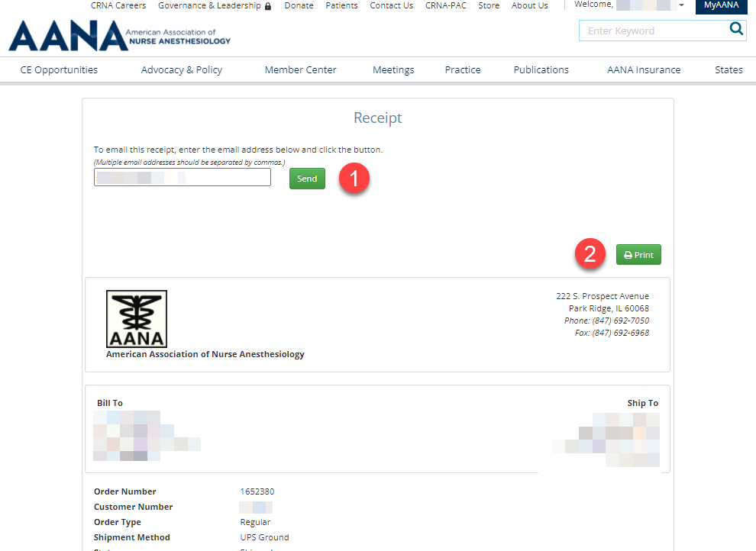Open the Meetings menu
Screen dimensions: 756x551
click(393, 70)
